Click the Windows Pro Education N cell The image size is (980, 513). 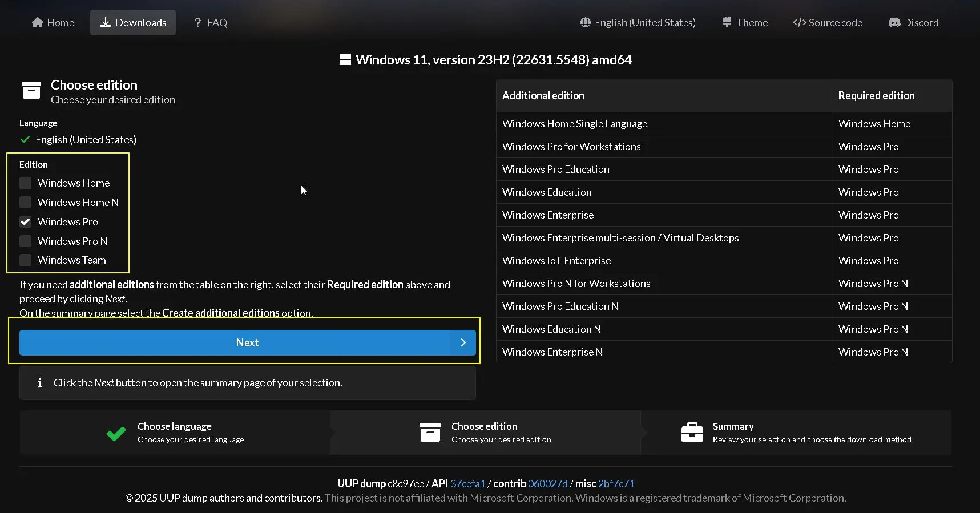[x=664, y=306]
